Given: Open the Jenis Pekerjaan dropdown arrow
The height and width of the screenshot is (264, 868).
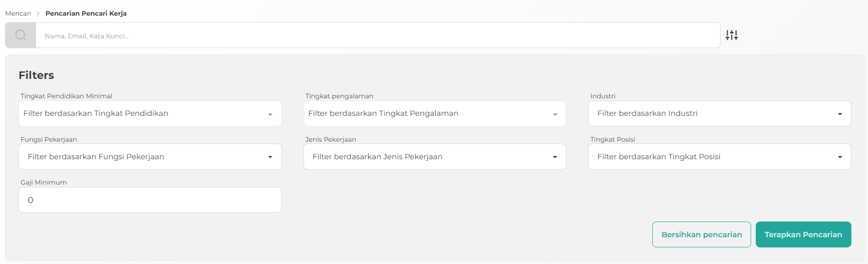Looking at the screenshot, I should [555, 157].
